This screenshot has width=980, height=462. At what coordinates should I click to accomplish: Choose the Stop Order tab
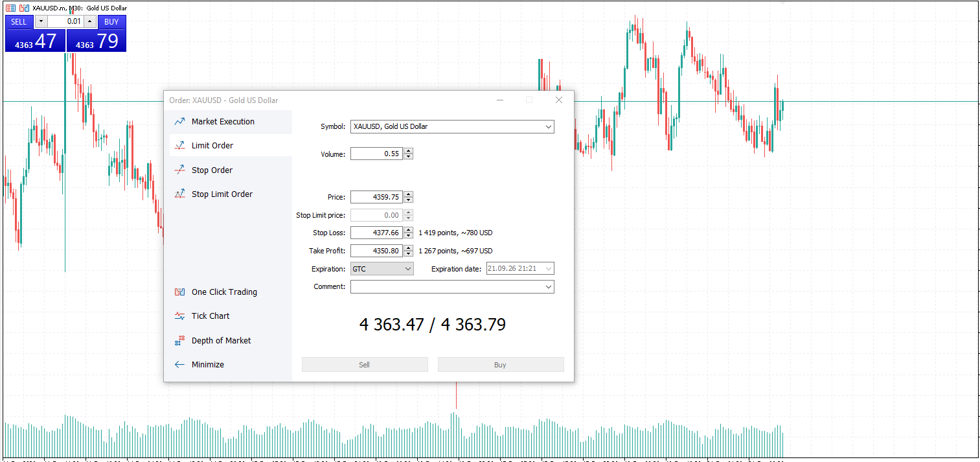coord(212,170)
